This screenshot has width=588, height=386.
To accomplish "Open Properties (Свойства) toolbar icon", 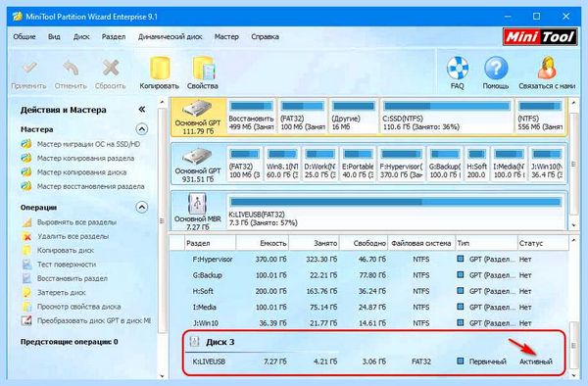I will (x=203, y=69).
